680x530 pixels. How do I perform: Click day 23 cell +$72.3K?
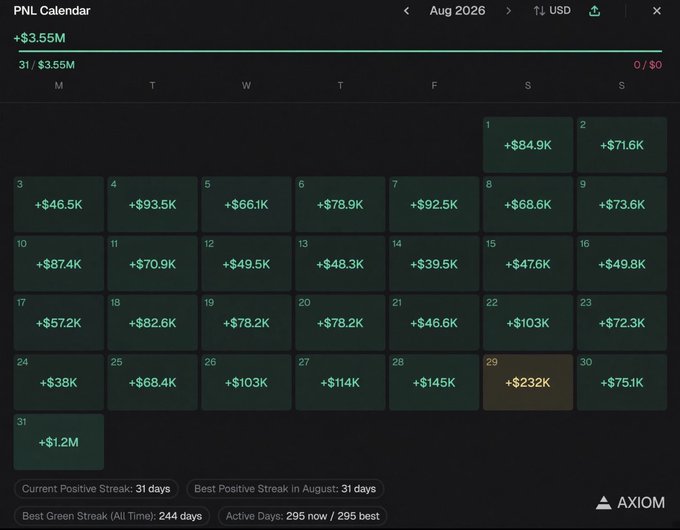pos(622,322)
